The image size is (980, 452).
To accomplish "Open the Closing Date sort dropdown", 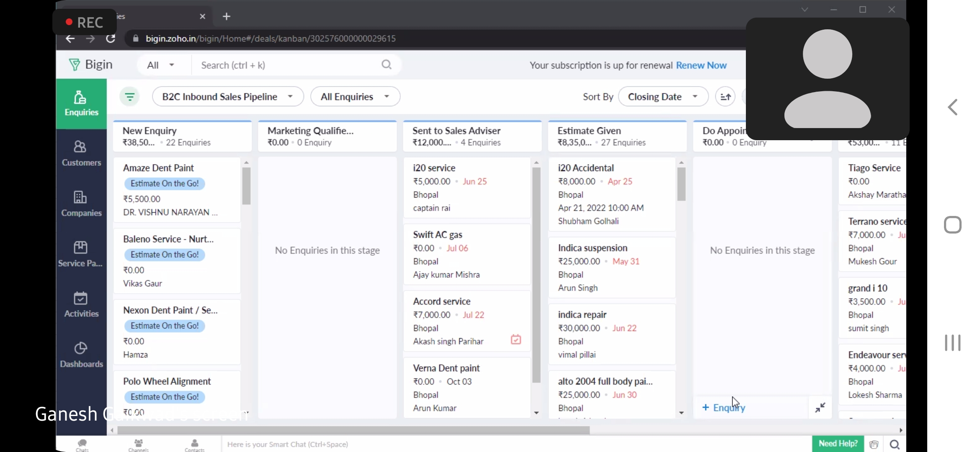I will click(663, 97).
